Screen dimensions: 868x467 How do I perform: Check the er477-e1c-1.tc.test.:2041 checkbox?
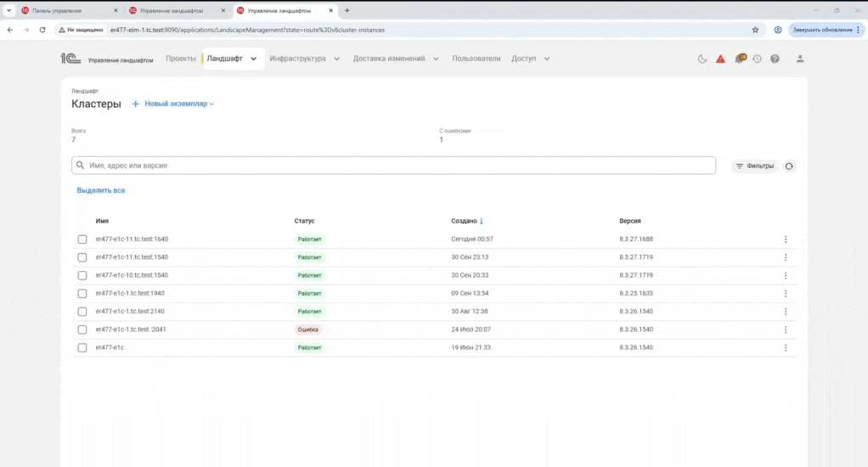82,329
